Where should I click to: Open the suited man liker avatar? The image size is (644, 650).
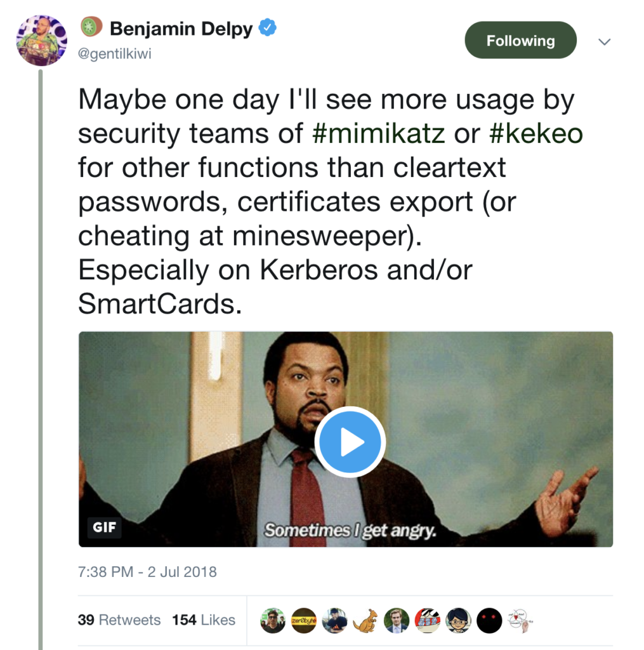pyautogui.click(x=397, y=621)
